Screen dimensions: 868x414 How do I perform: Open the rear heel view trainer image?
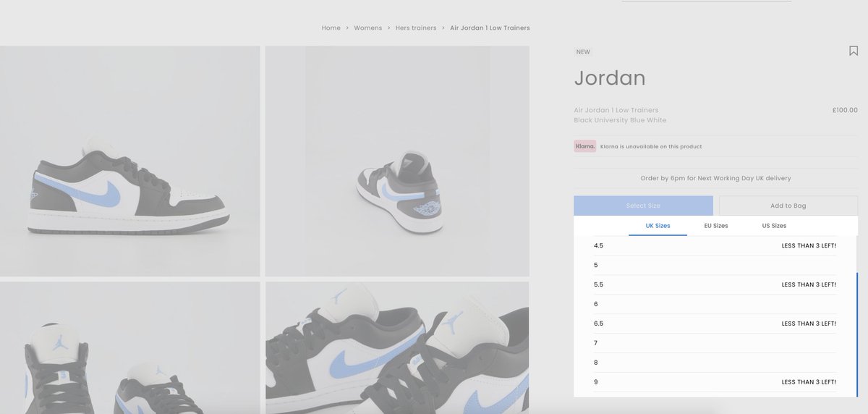397,161
